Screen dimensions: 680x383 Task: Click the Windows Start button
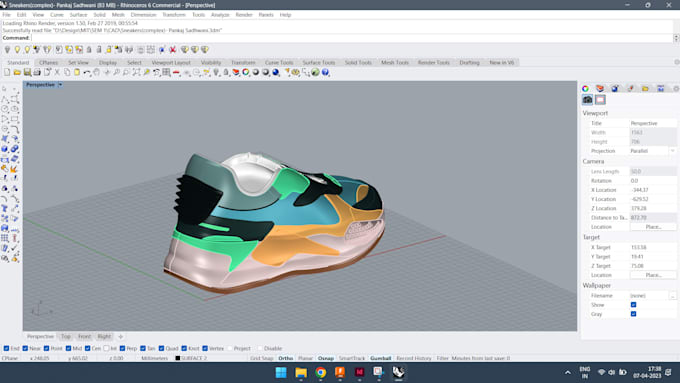[x=281, y=372]
